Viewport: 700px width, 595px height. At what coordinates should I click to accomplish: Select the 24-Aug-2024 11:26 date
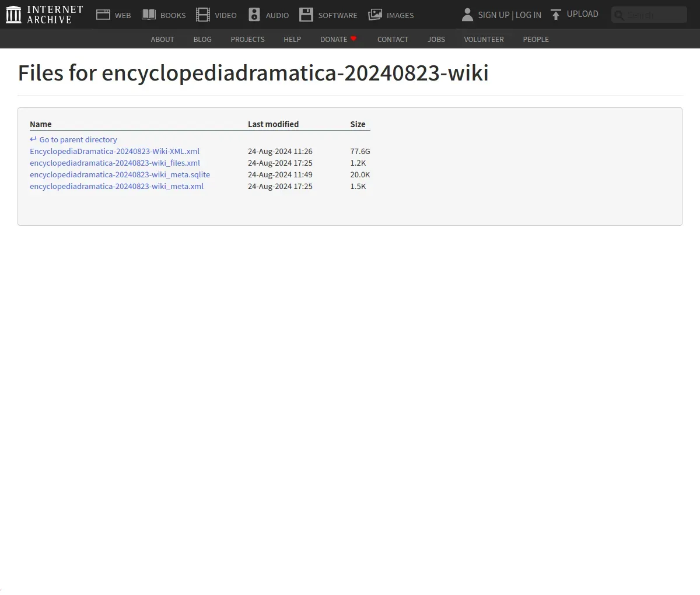point(280,152)
